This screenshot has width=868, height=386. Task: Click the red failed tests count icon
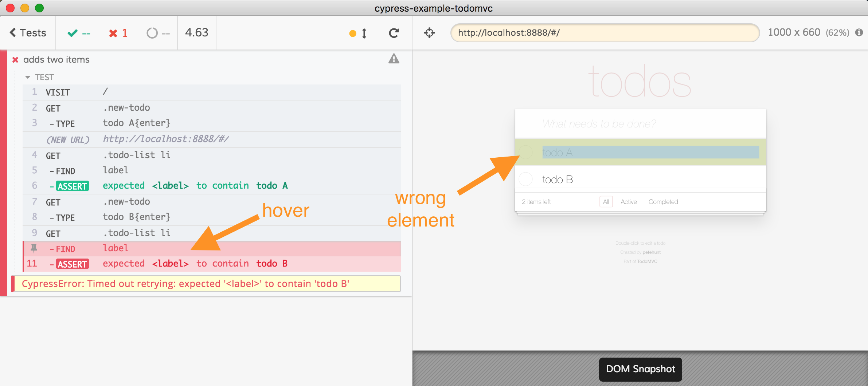click(113, 34)
